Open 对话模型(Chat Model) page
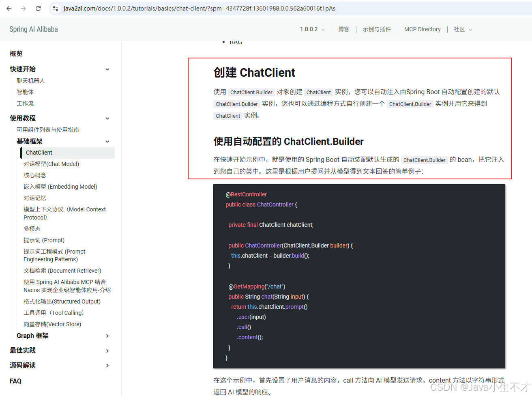The width and height of the screenshot is (532, 396). (x=51, y=164)
